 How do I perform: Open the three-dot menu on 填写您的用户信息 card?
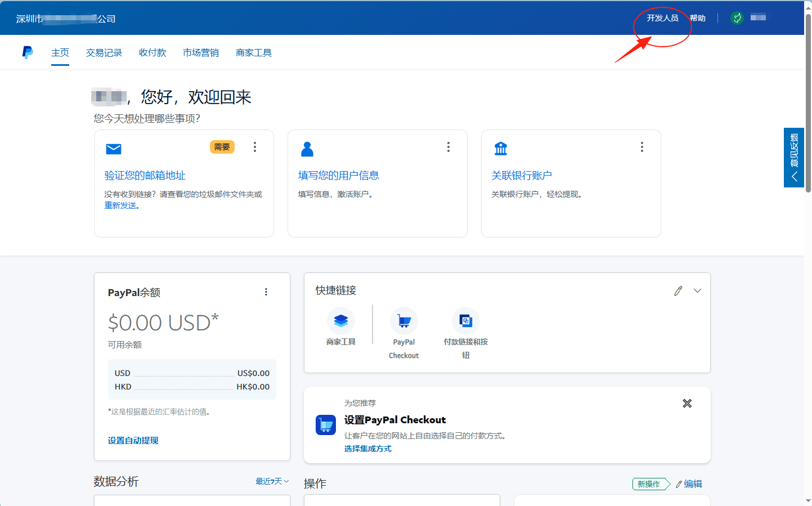click(x=448, y=147)
